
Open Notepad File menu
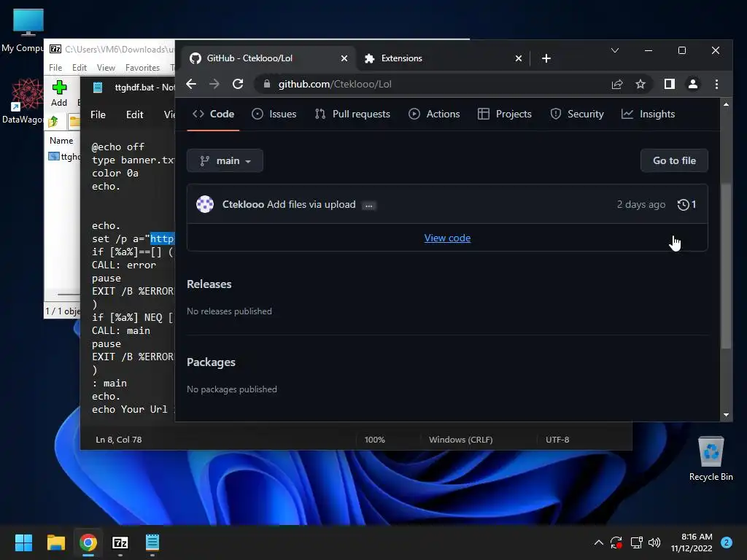[x=98, y=114]
